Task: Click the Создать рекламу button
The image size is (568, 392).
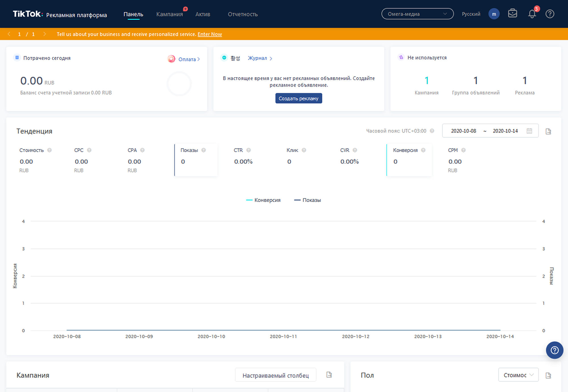Action: (298, 98)
